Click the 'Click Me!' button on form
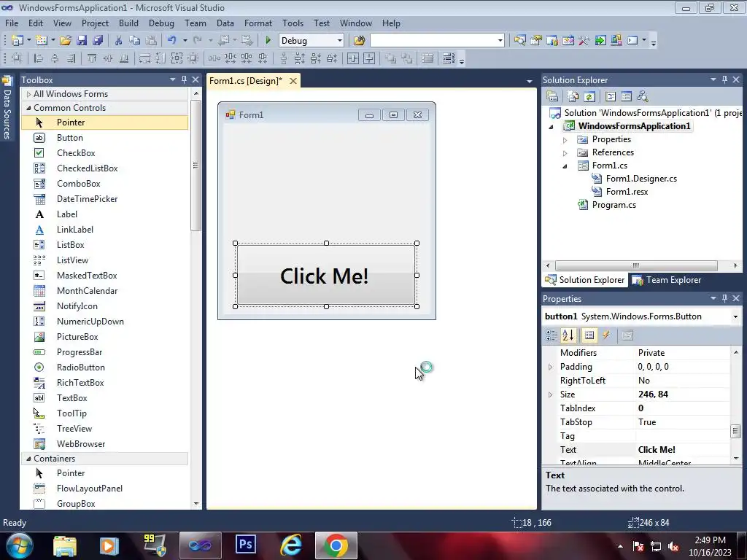The height and width of the screenshot is (560, 747). pyautogui.click(x=326, y=275)
